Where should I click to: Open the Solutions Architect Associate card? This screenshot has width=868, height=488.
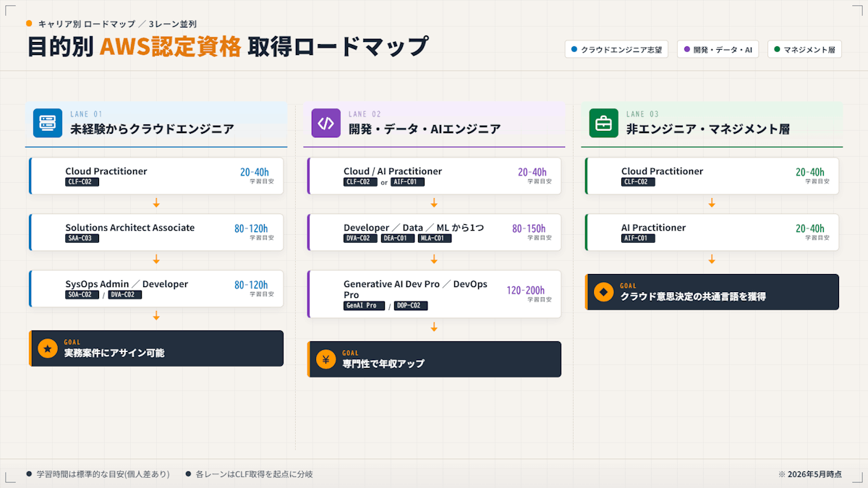pyautogui.click(x=156, y=232)
